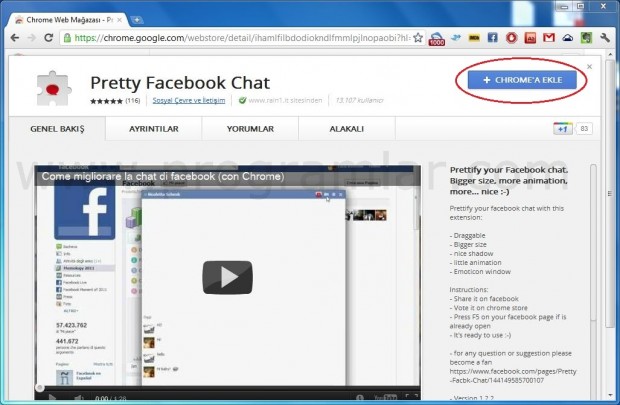This screenshot has height=405, width=620.
Task: Click the 'Prettify your Facebook chat' heading
Action: pos(509,181)
